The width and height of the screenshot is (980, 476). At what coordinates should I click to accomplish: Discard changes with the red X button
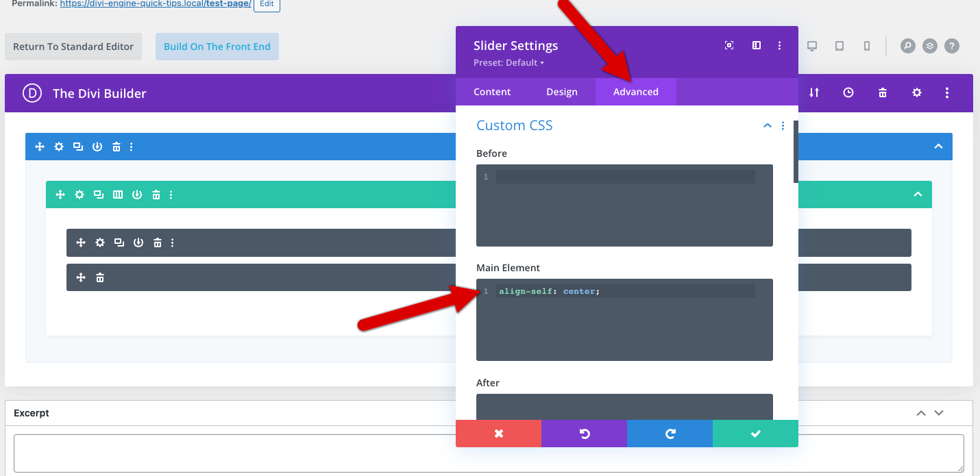pos(498,434)
